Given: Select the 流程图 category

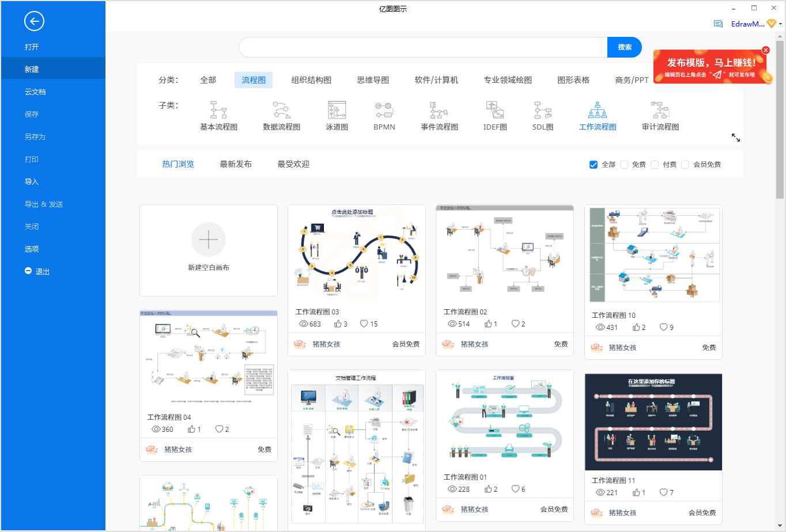Looking at the screenshot, I should 254,80.
